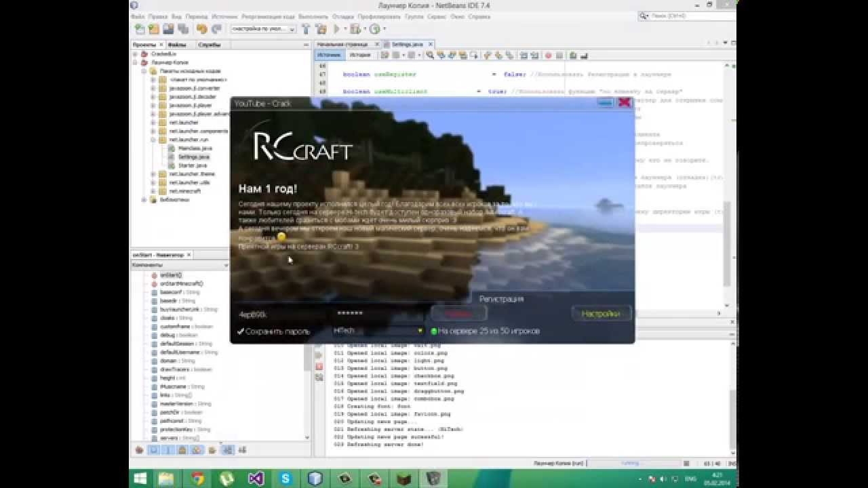
Task: Switch to the 'Начальная страница' editor tab
Action: [342, 44]
